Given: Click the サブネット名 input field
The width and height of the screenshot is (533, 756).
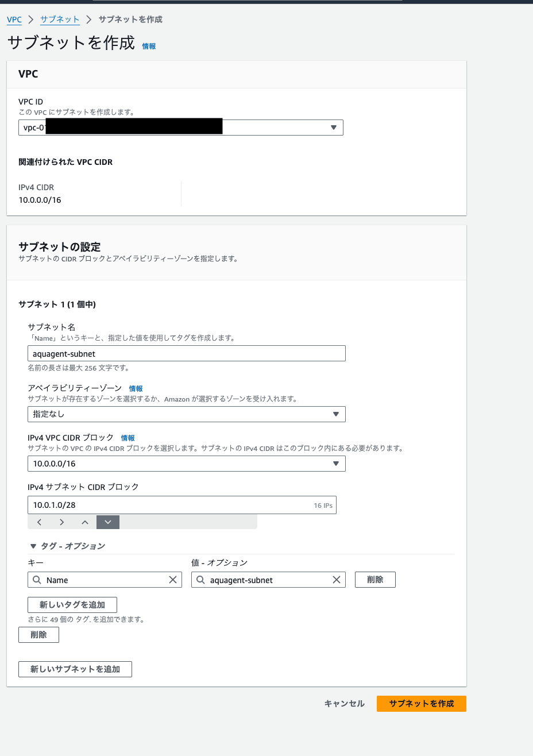Looking at the screenshot, I should pyautogui.click(x=187, y=354).
